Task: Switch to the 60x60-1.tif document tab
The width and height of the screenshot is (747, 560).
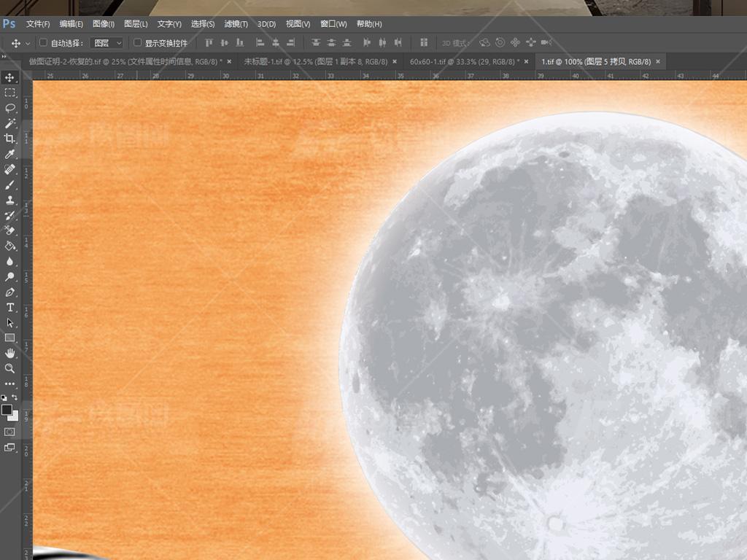Action: click(465, 61)
